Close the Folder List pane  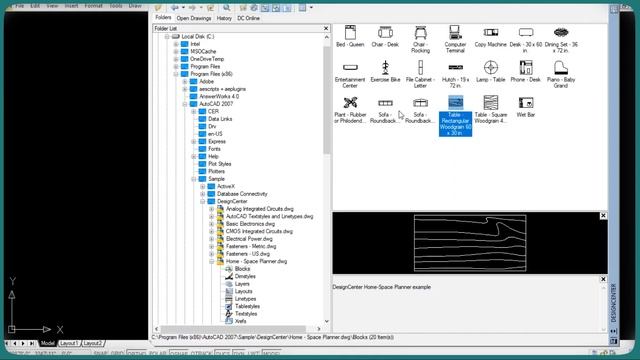click(x=326, y=28)
